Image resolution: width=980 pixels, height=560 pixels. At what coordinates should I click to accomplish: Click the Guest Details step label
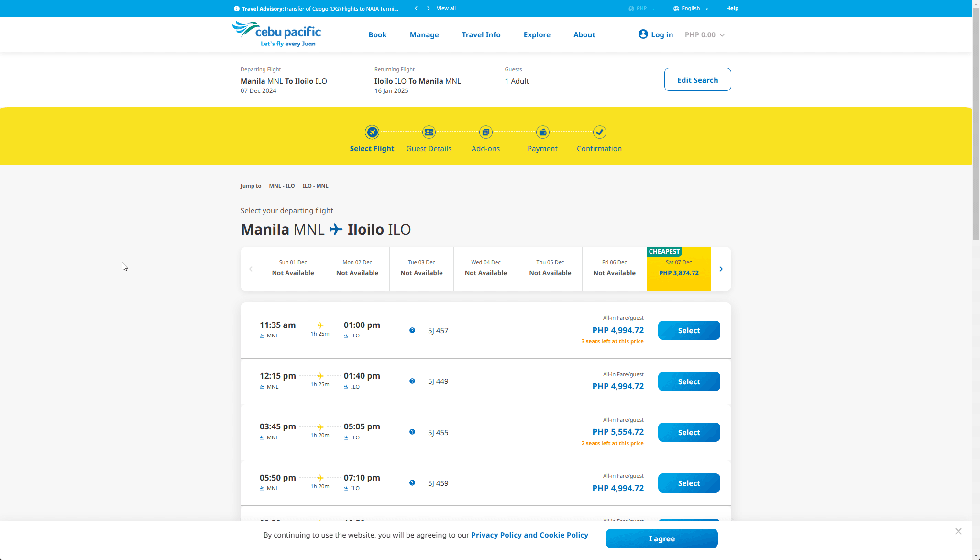pos(429,149)
